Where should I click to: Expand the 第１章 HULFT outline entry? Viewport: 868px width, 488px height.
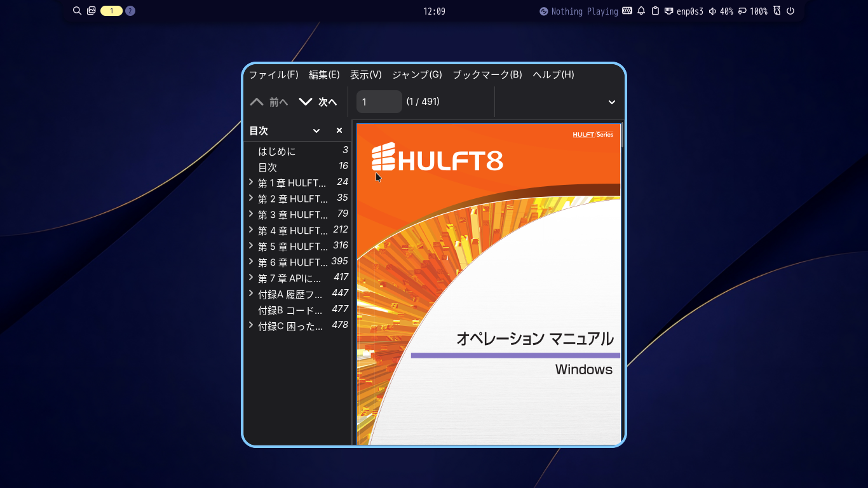pyautogui.click(x=251, y=182)
